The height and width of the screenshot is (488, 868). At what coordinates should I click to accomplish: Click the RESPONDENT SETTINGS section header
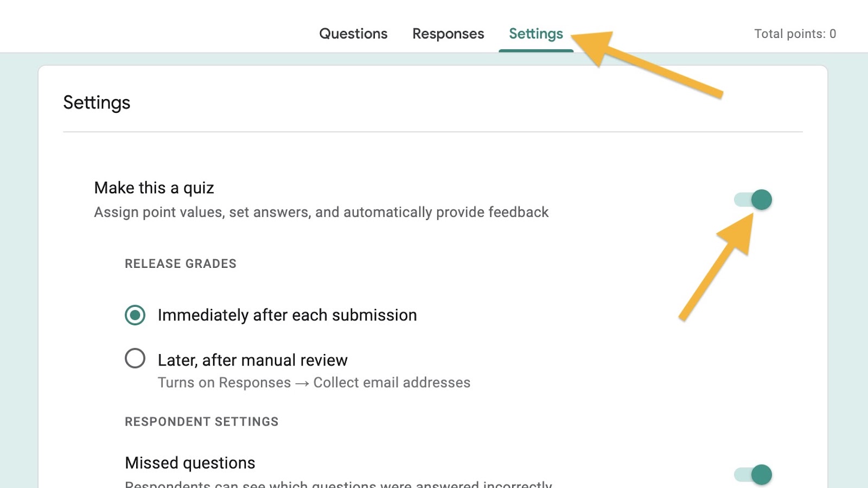[x=201, y=422]
